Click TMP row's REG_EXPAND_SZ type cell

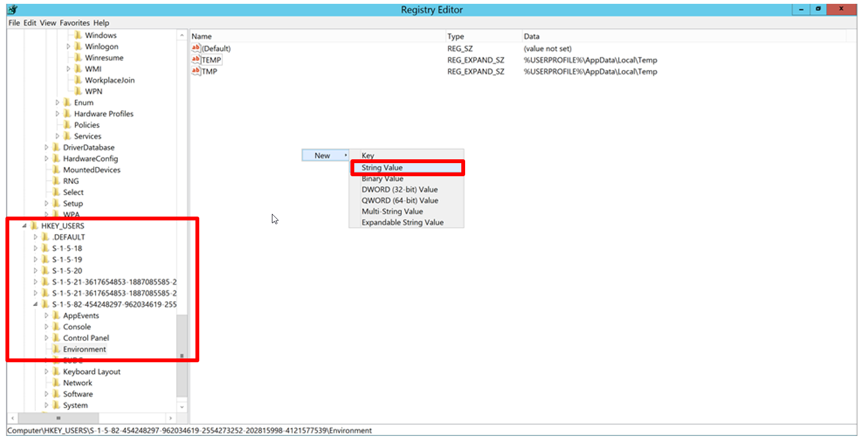(476, 71)
